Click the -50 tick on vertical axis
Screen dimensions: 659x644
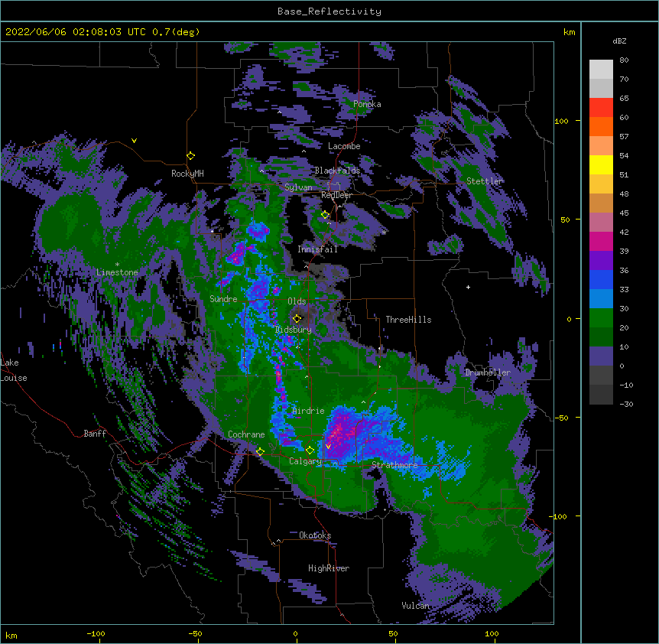tap(561, 418)
